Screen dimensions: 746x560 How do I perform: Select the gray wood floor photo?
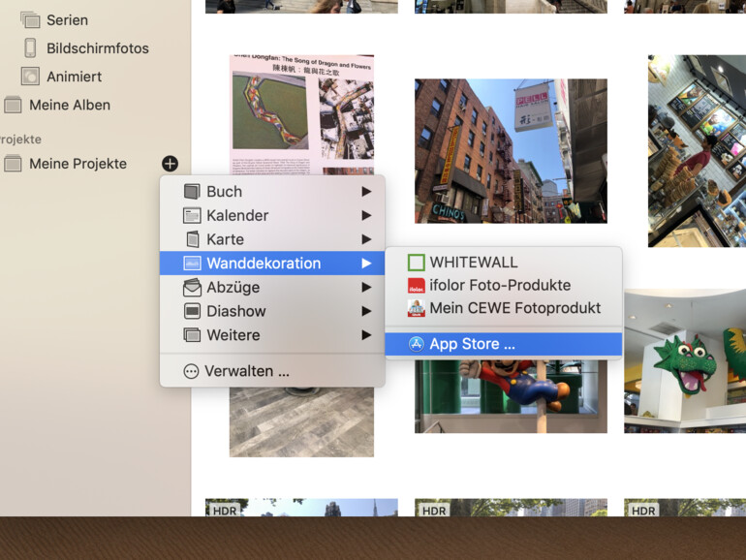(x=301, y=422)
